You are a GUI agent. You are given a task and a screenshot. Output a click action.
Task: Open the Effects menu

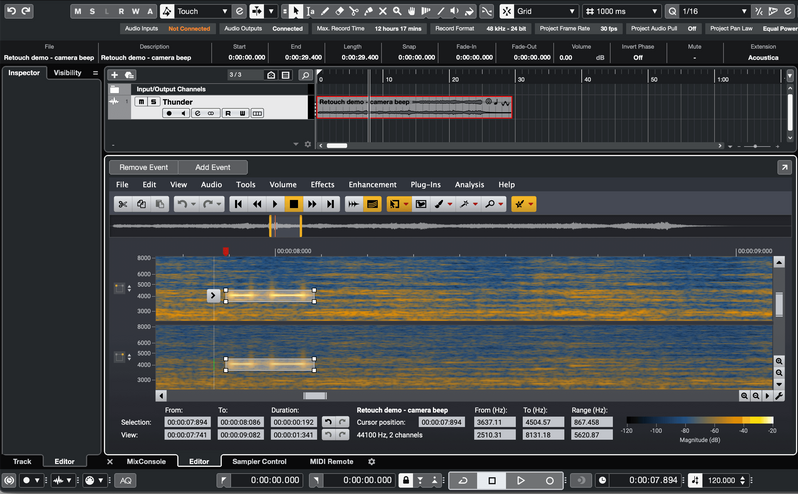(322, 185)
